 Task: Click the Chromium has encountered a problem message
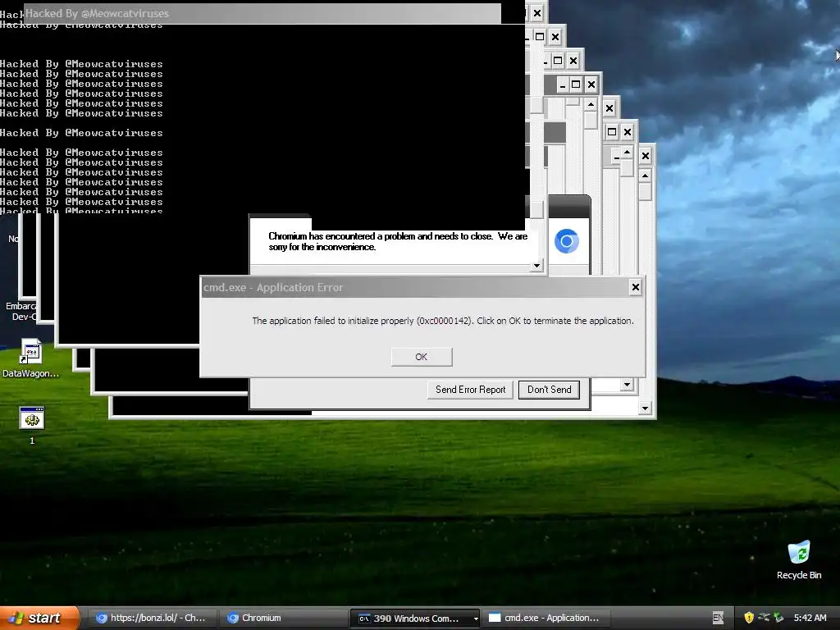pyautogui.click(x=398, y=242)
